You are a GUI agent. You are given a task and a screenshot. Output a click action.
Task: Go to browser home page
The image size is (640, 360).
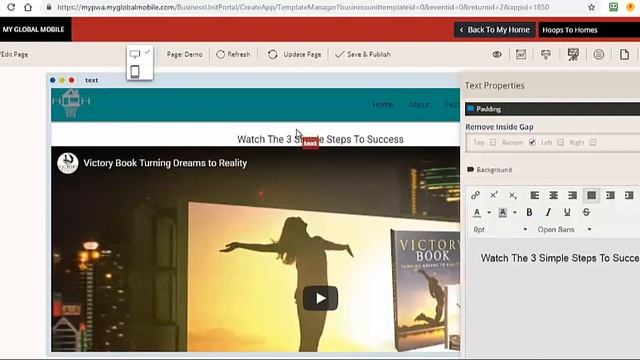[x=28, y=7]
